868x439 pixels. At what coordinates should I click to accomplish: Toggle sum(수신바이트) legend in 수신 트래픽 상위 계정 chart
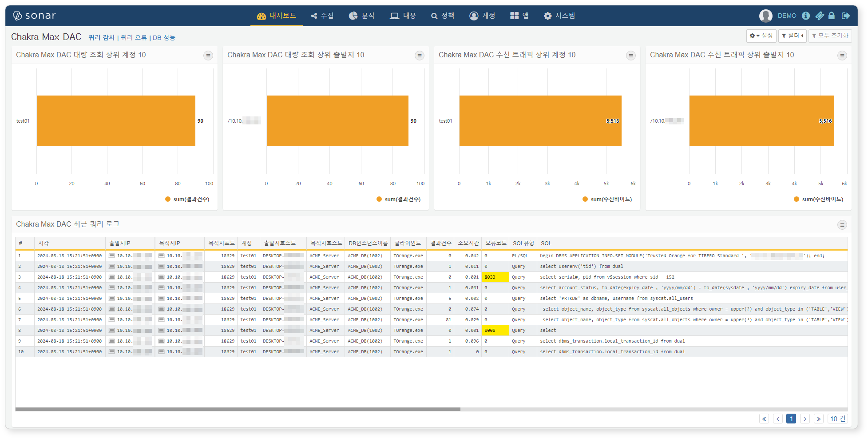pos(607,199)
